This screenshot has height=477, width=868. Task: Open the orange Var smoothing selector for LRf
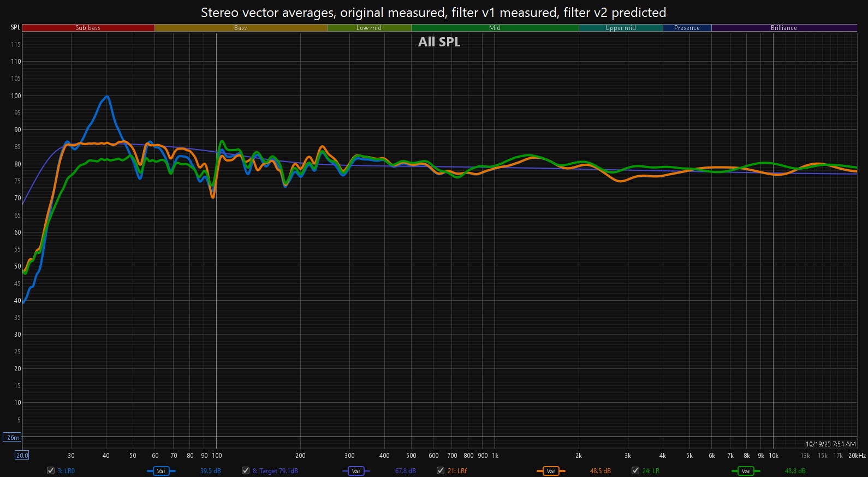pos(551,471)
